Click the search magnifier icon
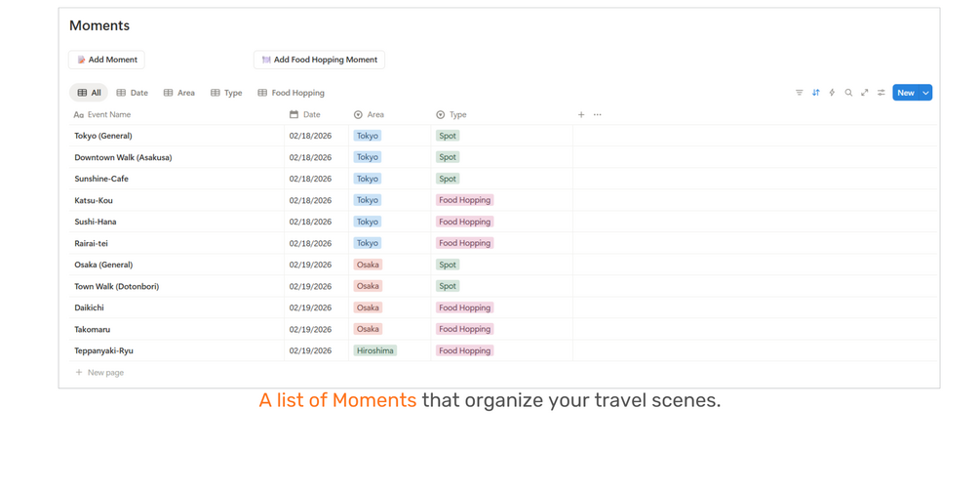 848,93
